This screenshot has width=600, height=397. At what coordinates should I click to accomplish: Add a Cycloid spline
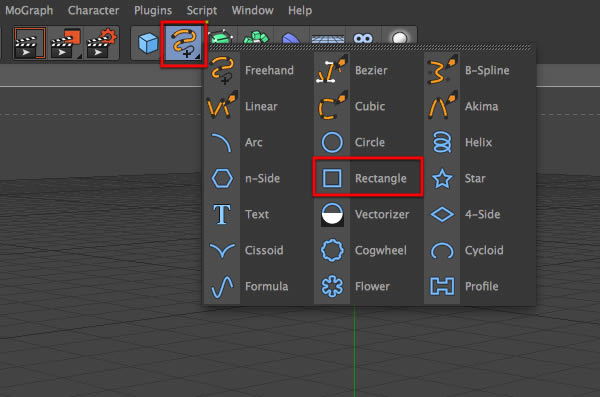pos(479,250)
